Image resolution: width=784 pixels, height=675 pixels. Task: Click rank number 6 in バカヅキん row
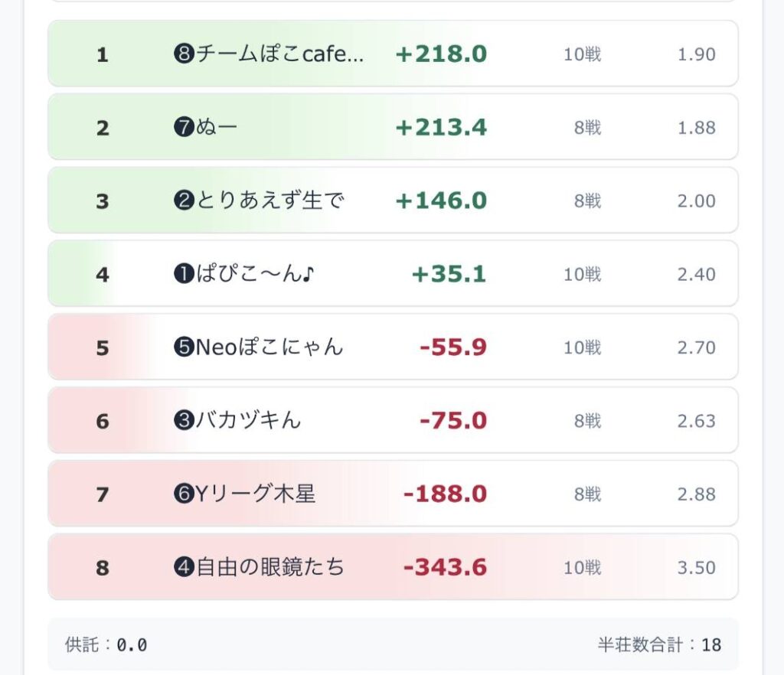pos(103,421)
